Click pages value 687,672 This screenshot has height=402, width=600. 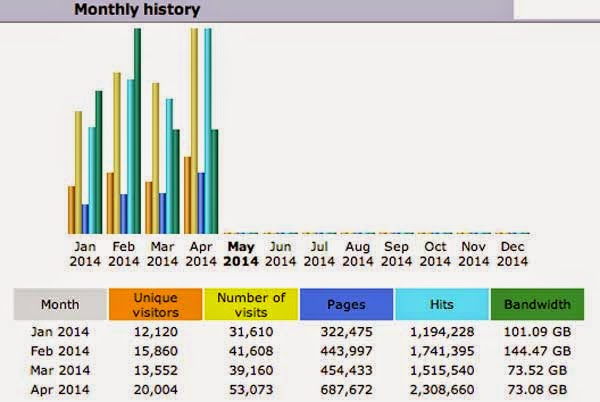tap(346, 390)
